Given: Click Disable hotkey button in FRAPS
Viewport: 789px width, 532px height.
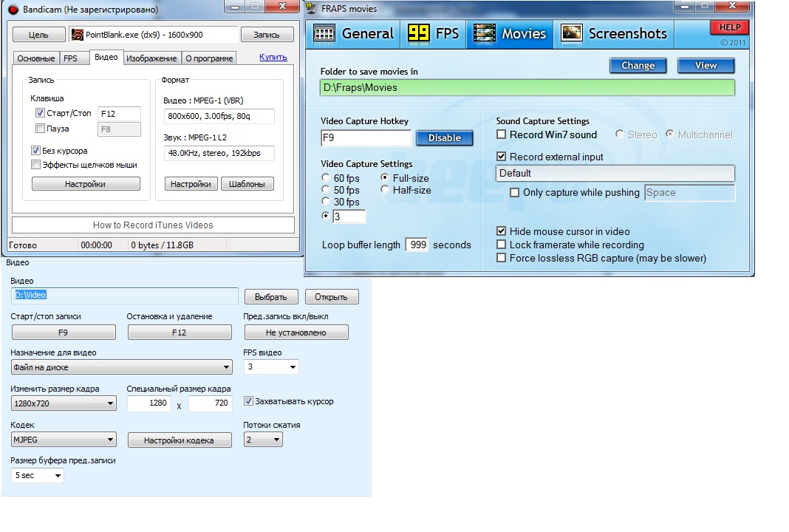Looking at the screenshot, I should point(444,138).
